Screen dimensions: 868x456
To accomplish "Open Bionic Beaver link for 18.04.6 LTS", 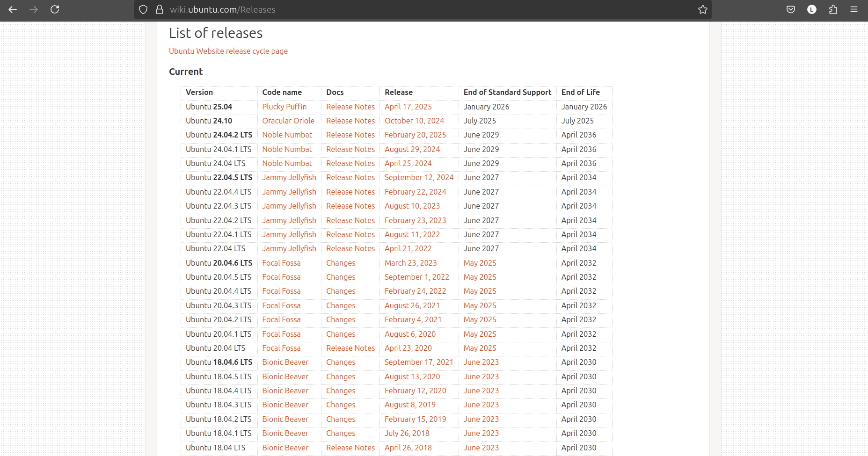I will pos(285,362).
